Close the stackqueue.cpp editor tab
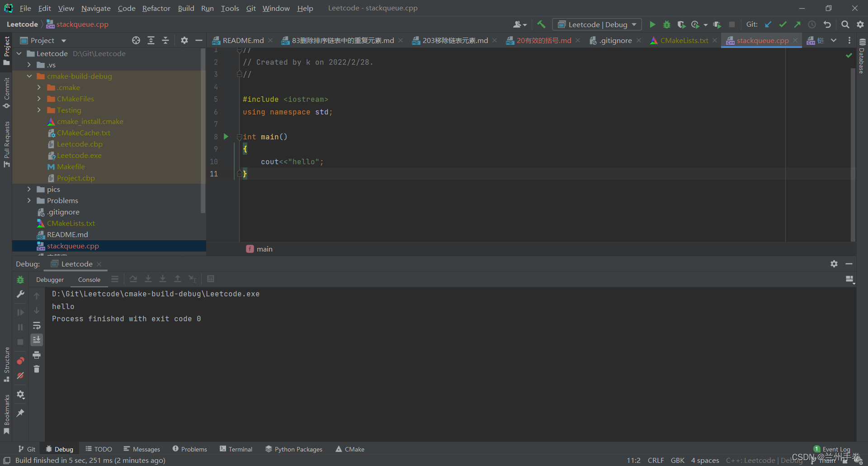The width and height of the screenshot is (868, 466). pos(795,40)
